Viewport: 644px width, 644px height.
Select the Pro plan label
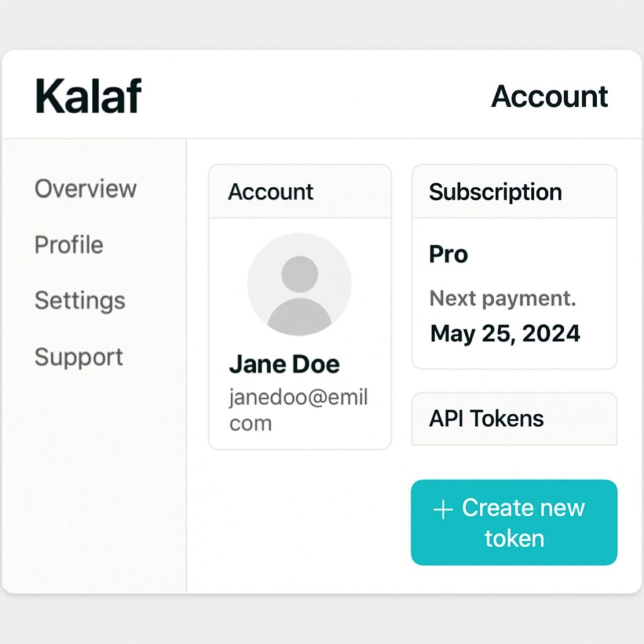pos(448,254)
